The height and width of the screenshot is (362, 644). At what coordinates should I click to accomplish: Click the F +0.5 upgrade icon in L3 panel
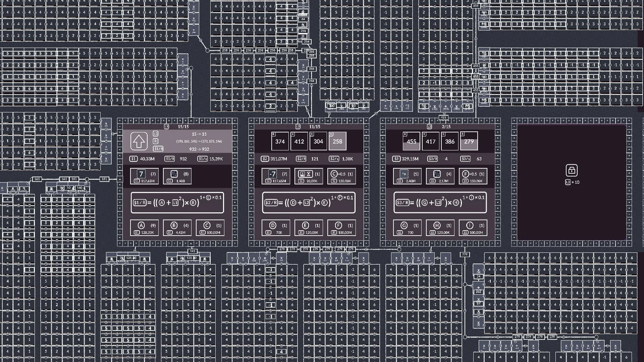(x=465, y=174)
